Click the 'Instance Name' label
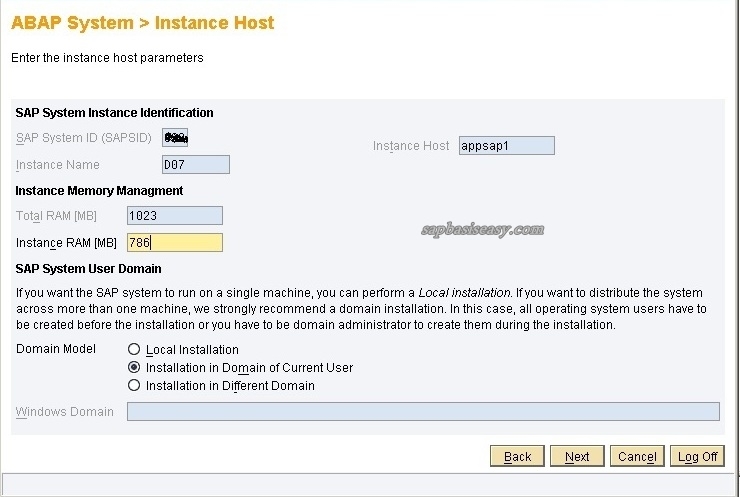This screenshot has width=740, height=497. tap(58, 165)
